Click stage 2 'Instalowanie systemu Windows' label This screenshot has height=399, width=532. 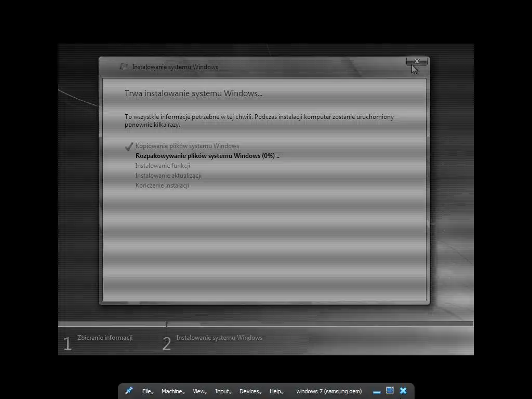pyautogui.click(x=219, y=338)
